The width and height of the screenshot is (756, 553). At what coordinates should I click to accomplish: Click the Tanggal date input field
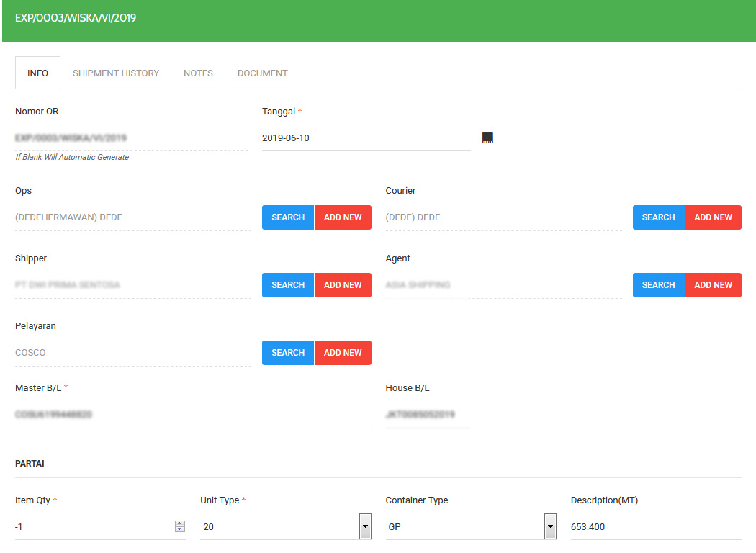366,138
